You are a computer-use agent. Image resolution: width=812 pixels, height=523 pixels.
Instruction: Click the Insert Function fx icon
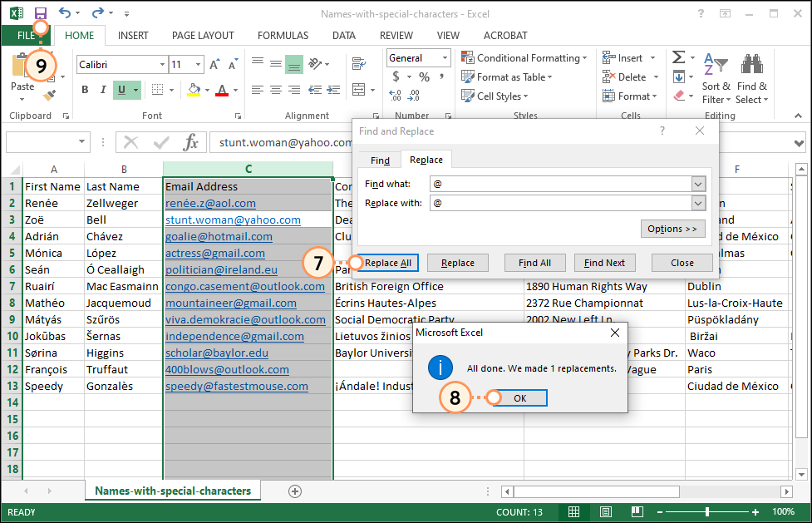(x=190, y=142)
